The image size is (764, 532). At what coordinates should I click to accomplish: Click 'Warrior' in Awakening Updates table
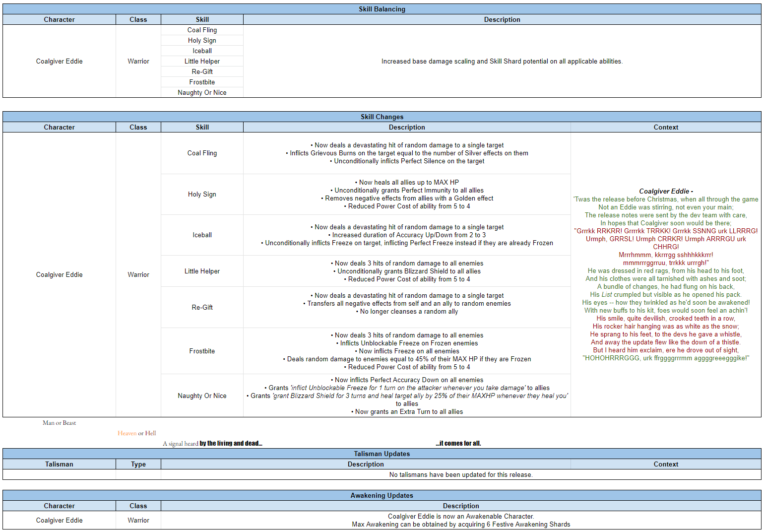pyautogui.click(x=138, y=520)
